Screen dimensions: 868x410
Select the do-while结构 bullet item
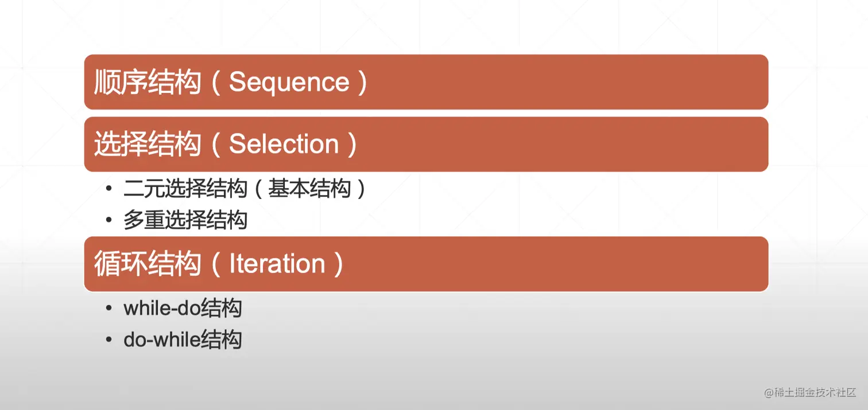[183, 340]
